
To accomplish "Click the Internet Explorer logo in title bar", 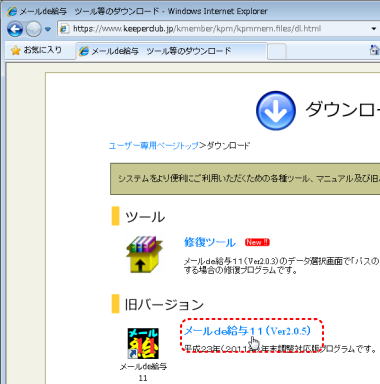I will point(12,11).
